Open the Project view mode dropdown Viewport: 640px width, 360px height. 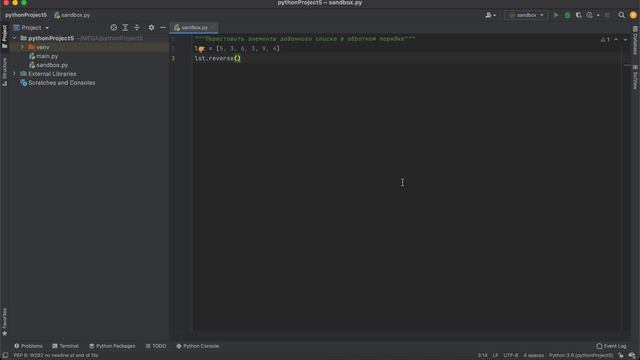[31, 27]
